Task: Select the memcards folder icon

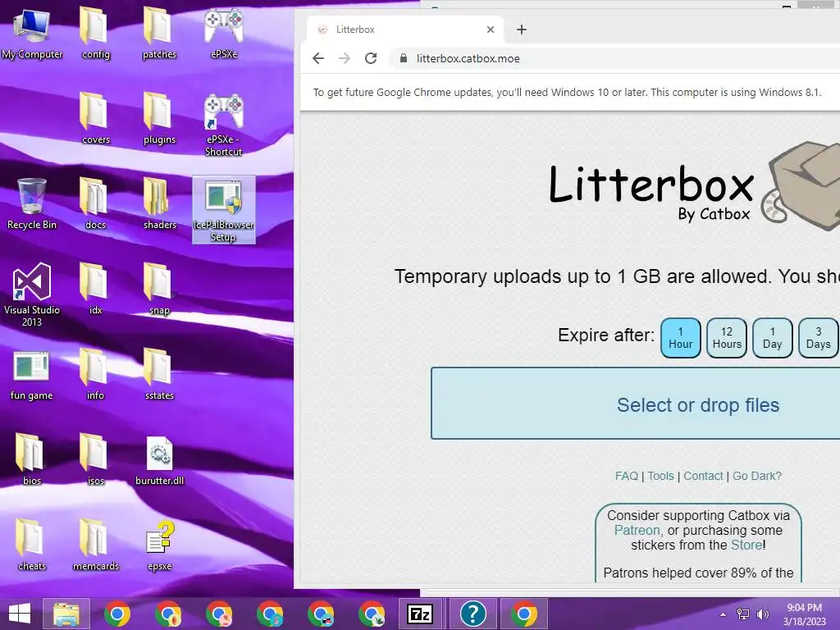Action: 95,545
